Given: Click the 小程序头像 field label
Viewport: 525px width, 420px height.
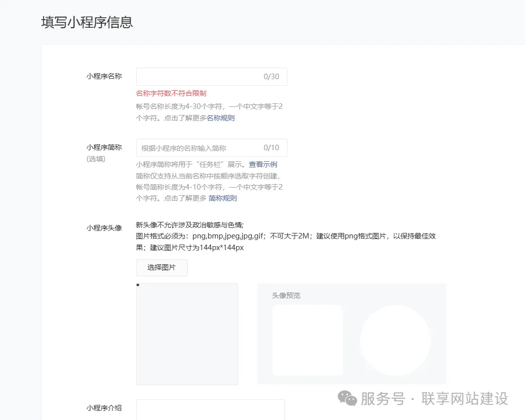Looking at the screenshot, I should [x=104, y=228].
